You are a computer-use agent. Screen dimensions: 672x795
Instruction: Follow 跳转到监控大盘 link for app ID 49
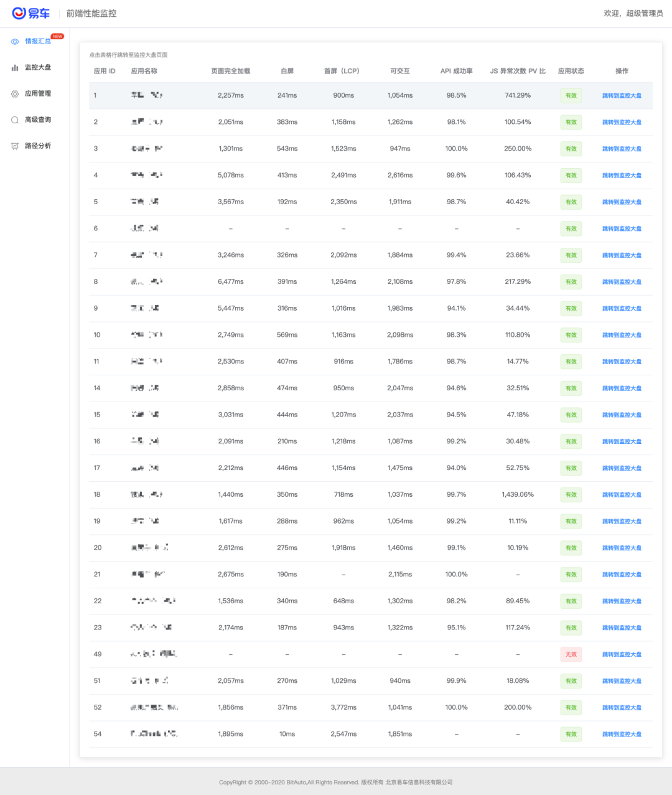[x=622, y=654]
